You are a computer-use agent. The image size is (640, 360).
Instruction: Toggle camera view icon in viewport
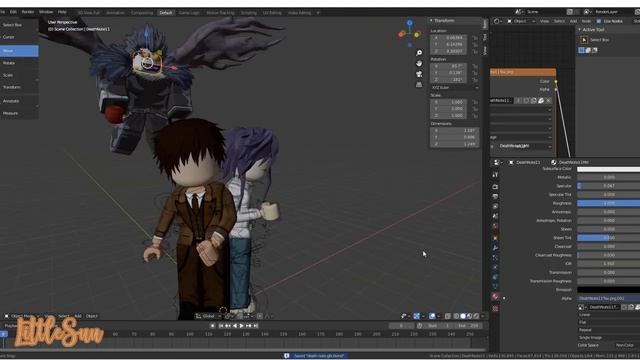coord(419,74)
